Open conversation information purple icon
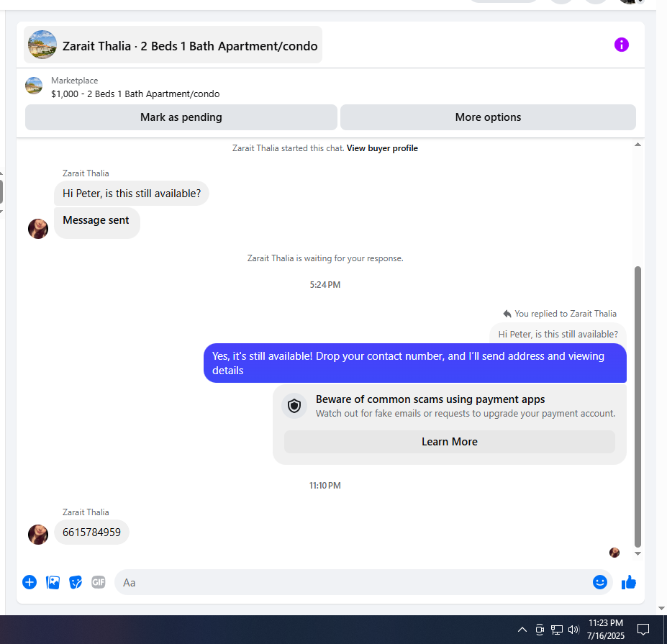The image size is (667, 644). pos(621,45)
